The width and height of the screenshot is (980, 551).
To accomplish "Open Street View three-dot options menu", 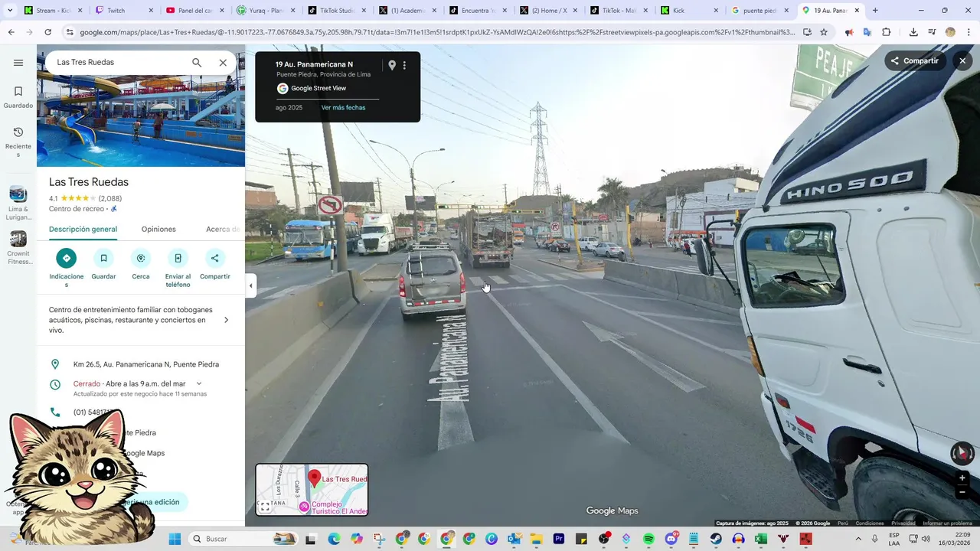I will (404, 65).
